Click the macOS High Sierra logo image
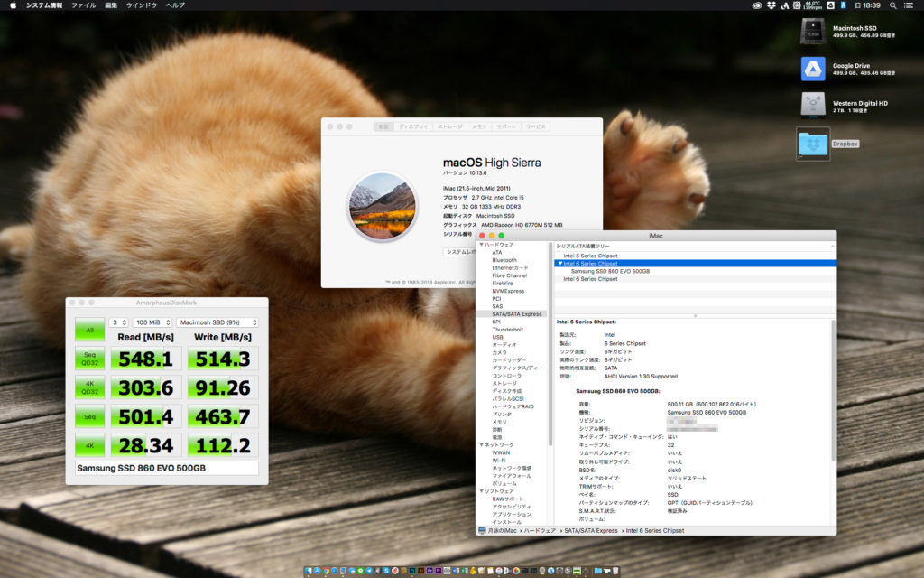The image size is (924, 578). pyautogui.click(x=383, y=207)
